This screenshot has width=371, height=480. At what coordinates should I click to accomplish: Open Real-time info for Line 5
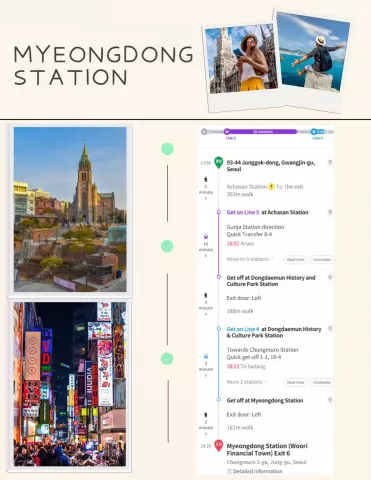coord(295,259)
